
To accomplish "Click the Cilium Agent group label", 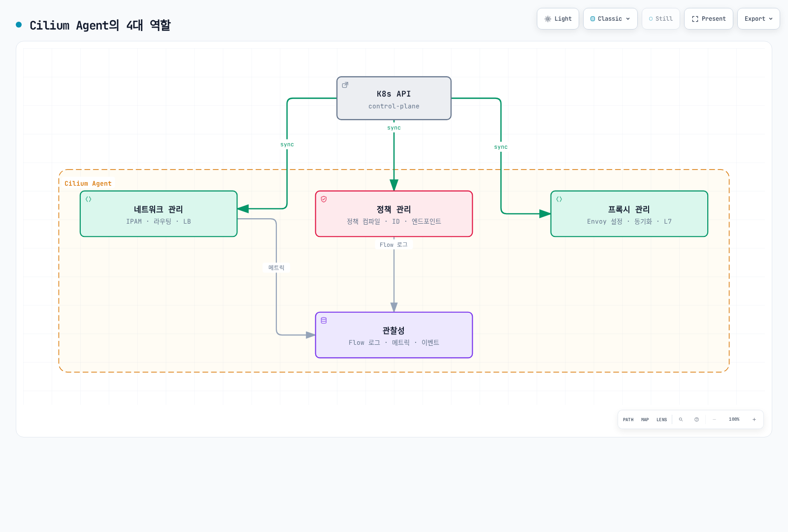I will [88, 183].
